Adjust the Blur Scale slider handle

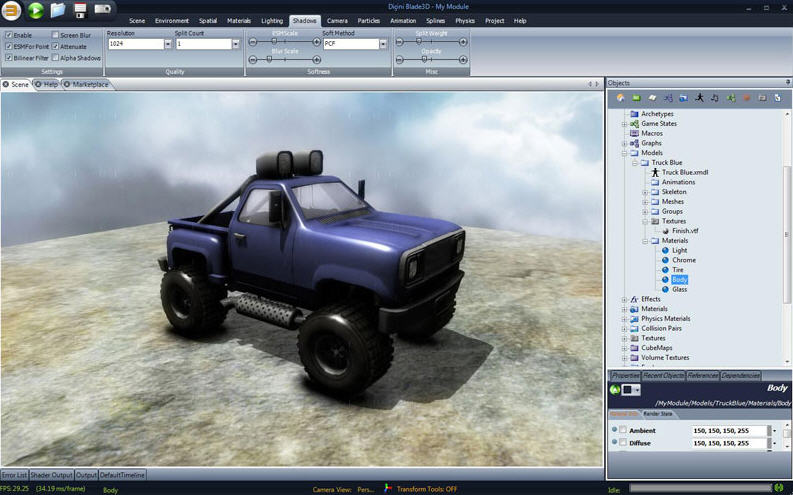pyautogui.click(x=269, y=60)
